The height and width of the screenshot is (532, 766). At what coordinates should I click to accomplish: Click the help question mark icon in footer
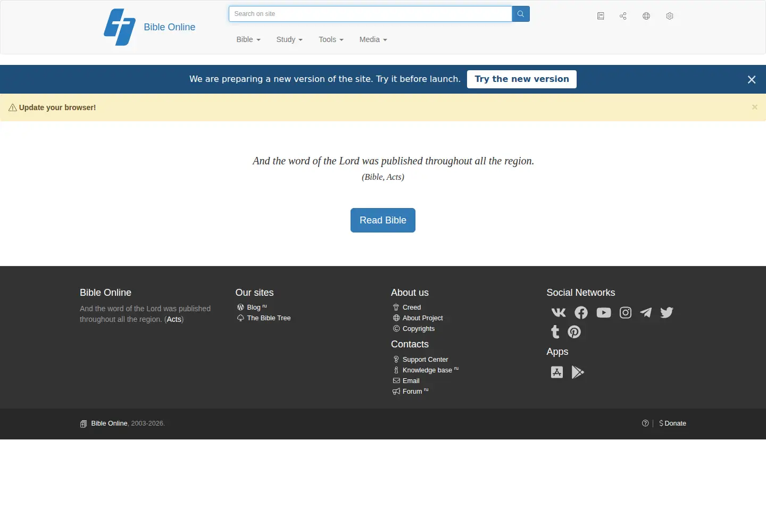(645, 423)
